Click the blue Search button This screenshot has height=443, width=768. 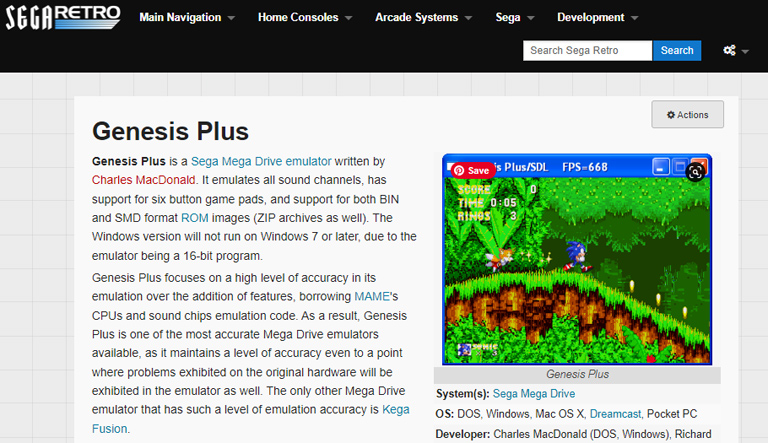pos(677,50)
